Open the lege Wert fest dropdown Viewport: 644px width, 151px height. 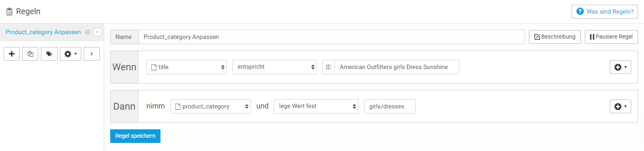(316, 106)
